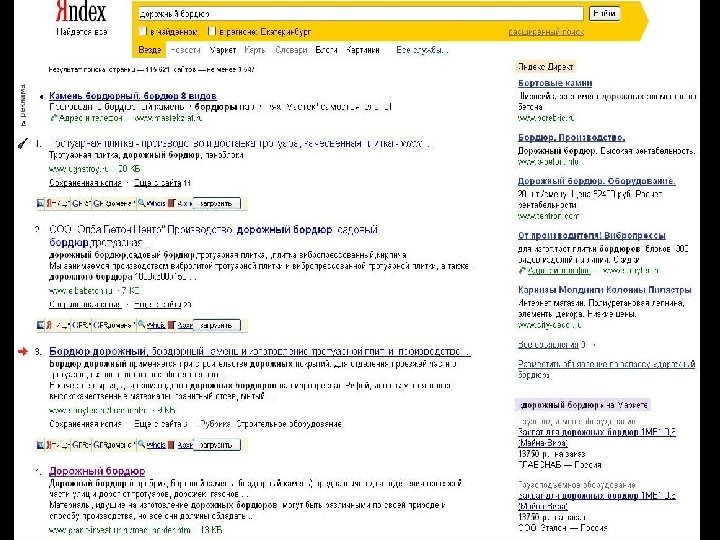Click the first blue square icon under the tpstroy result

(x=41, y=203)
